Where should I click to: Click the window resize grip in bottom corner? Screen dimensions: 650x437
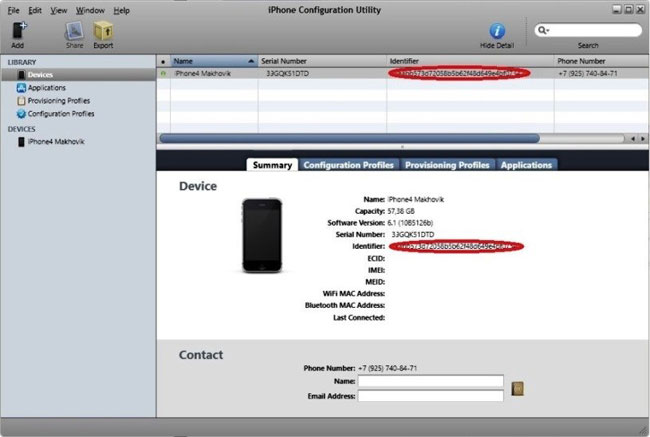tap(643, 430)
